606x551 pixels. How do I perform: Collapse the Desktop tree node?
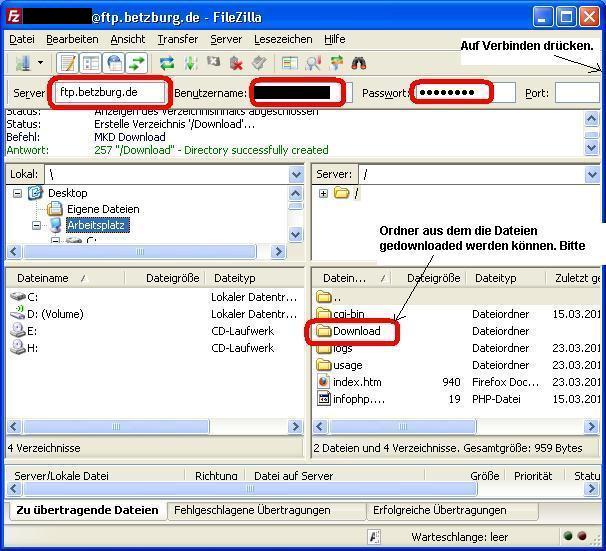coord(17,193)
